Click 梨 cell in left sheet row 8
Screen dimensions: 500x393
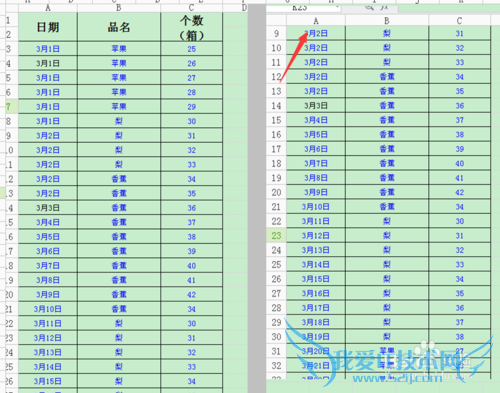pos(119,121)
